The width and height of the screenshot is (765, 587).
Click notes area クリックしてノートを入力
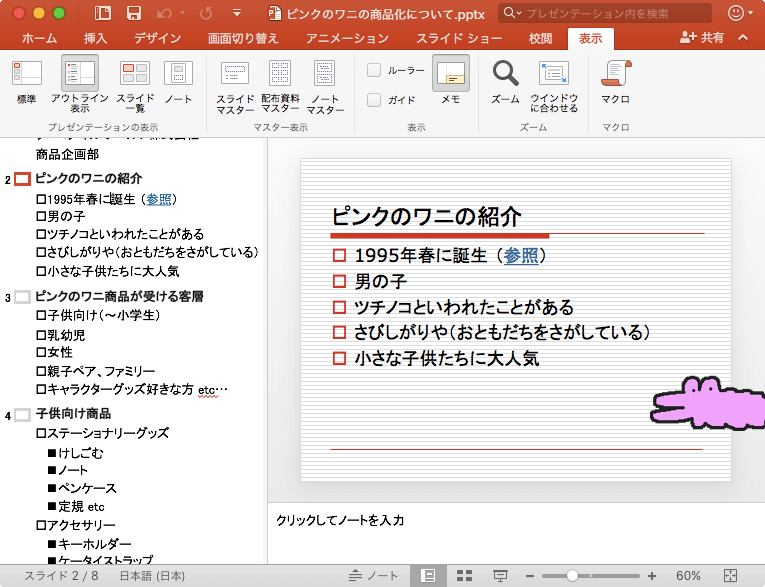[340, 520]
